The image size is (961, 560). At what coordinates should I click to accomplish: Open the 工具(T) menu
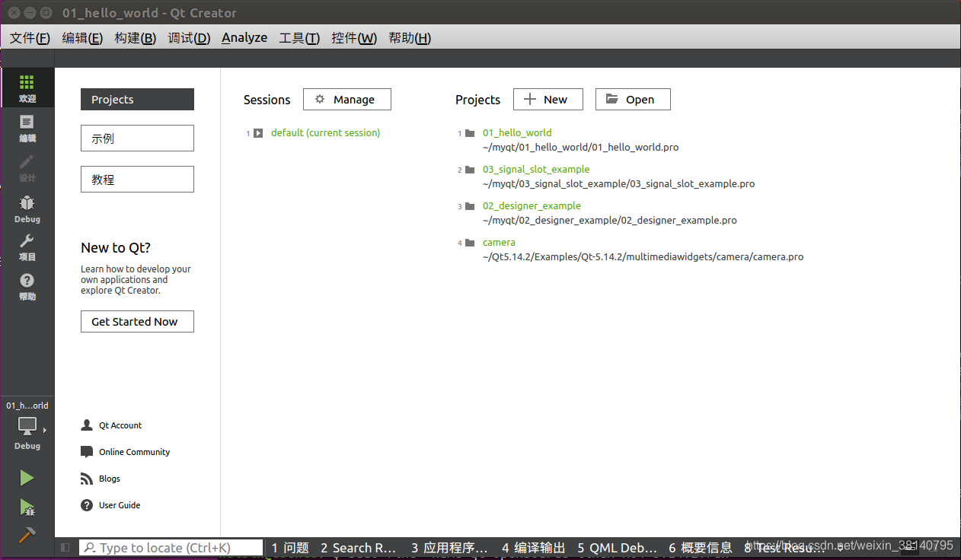point(299,38)
